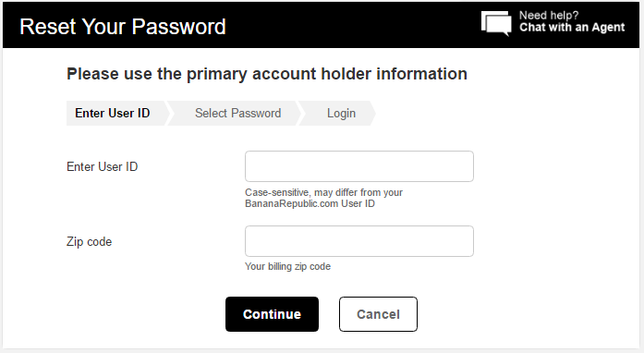Focus the Zip code text field
644x353 pixels.
click(359, 241)
